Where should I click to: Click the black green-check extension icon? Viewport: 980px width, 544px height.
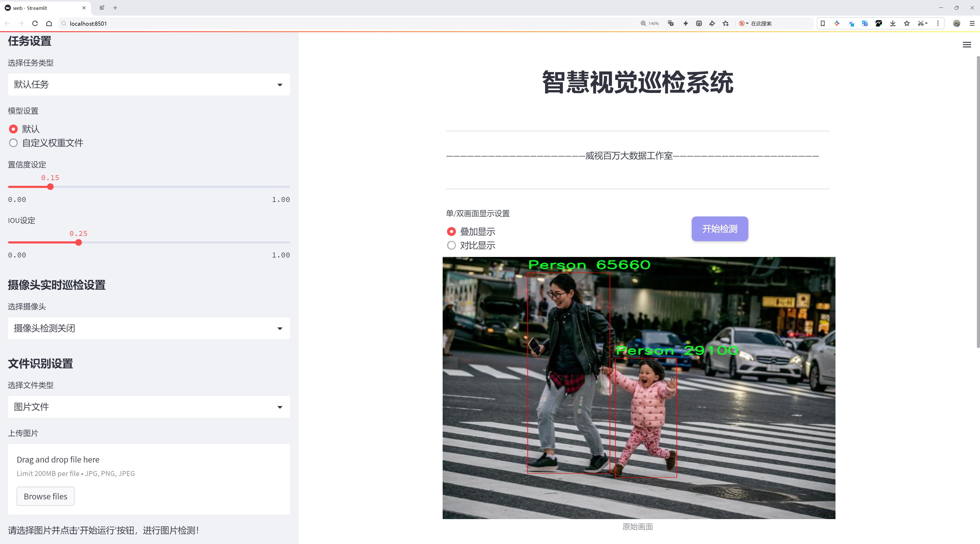[879, 24]
